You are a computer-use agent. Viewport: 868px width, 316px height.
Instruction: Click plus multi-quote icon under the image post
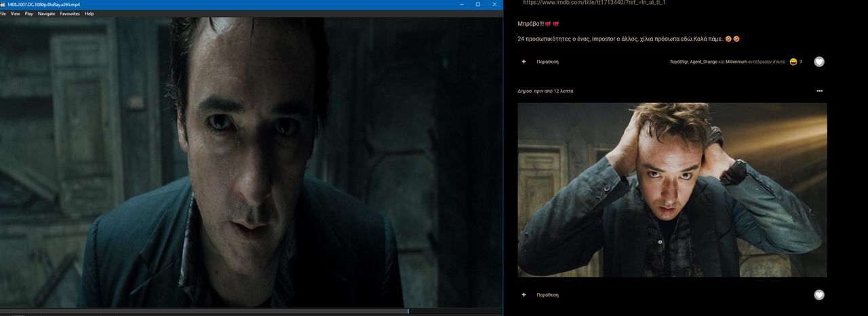click(x=524, y=295)
